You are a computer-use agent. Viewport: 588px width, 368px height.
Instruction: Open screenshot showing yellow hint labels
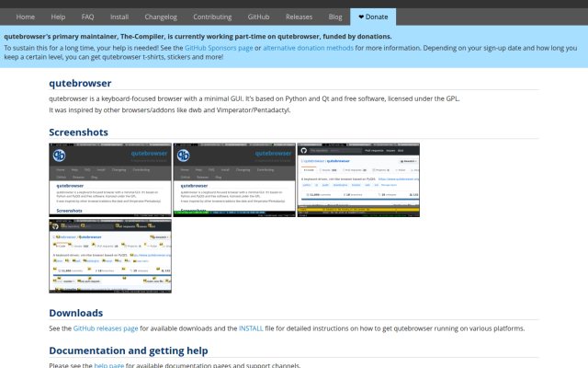(x=110, y=256)
